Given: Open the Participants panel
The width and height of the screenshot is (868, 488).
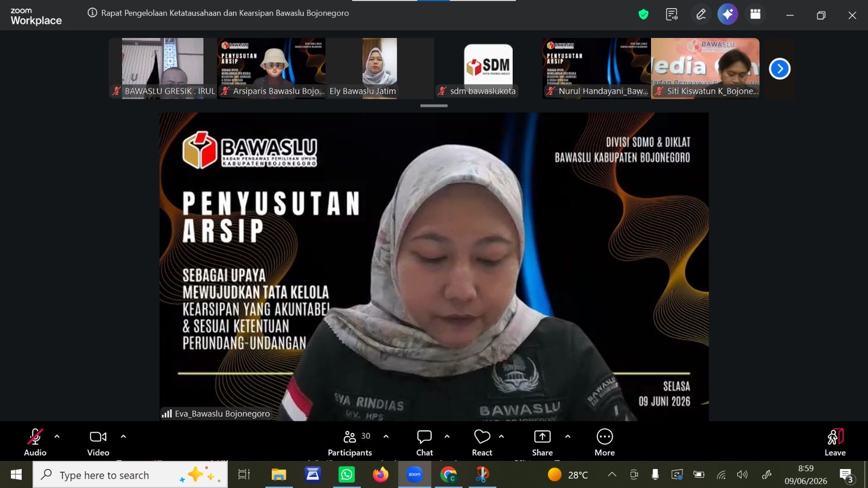Looking at the screenshot, I should [350, 442].
